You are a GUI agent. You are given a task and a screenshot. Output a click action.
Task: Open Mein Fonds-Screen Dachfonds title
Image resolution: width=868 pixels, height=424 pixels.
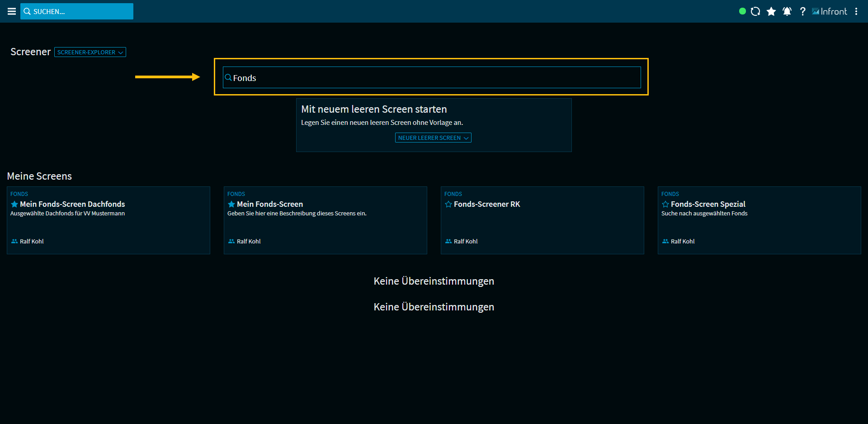tap(72, 204)
